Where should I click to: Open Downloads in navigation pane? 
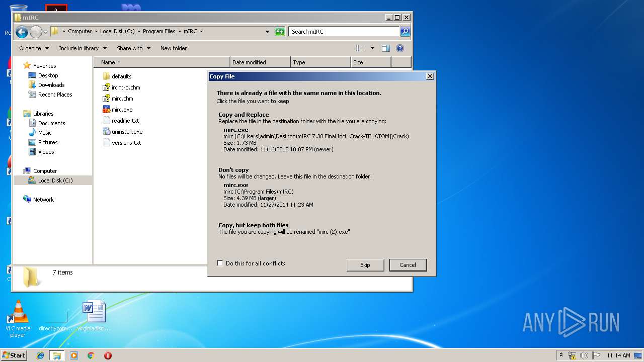click(51, 85)
